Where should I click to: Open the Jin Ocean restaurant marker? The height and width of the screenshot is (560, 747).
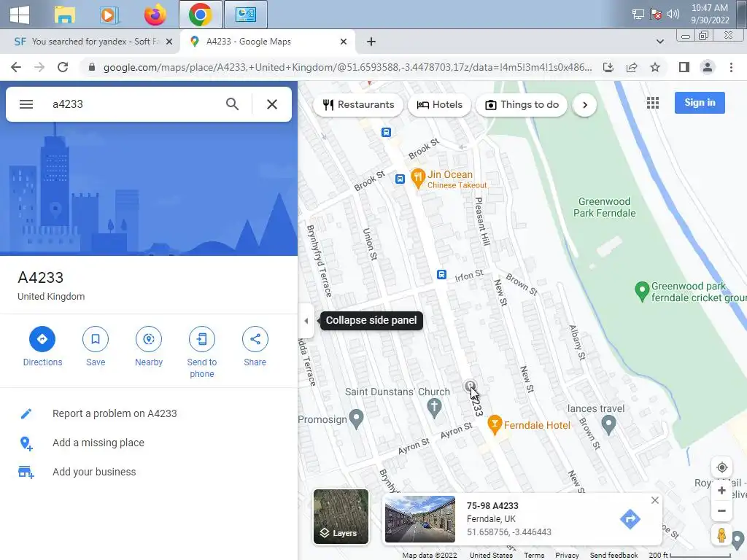[418, 179]
